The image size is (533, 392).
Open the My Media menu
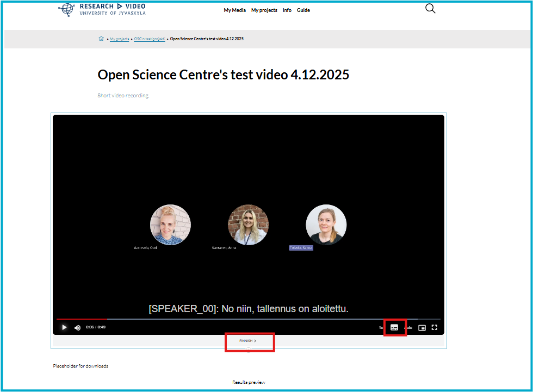pyautogui.click(x=234, y=10)
